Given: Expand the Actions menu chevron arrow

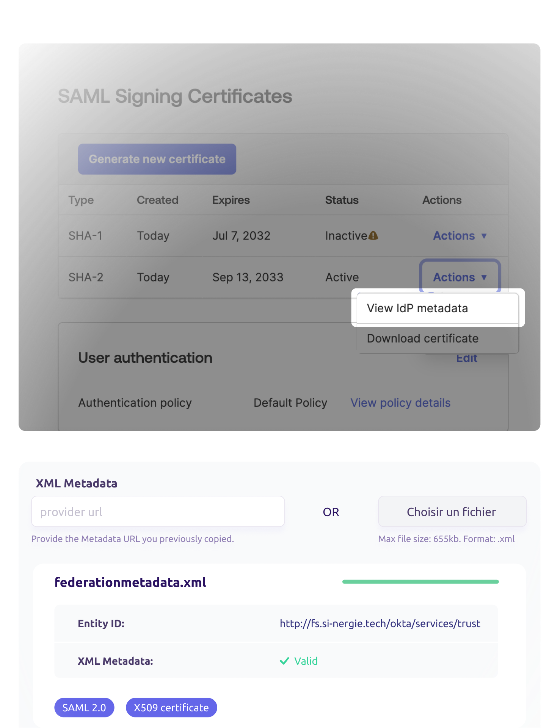Looking at the screenshot, I should 485,277.
